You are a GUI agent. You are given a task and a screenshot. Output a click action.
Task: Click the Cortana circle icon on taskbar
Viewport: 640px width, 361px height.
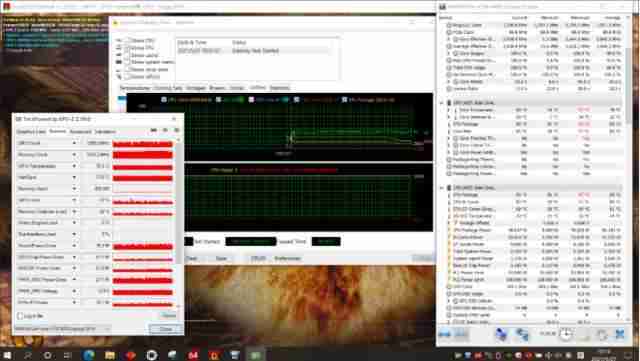click(x=47, y=355)
